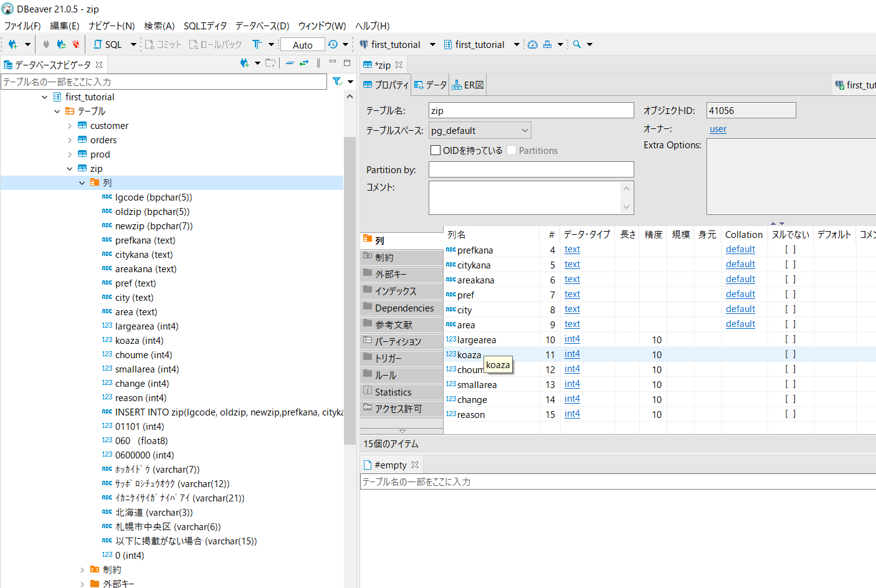The width and height of the screenshot is (876, 588).
Task: Open the SQLエディタ menu
Action: [x=205, y=26]
